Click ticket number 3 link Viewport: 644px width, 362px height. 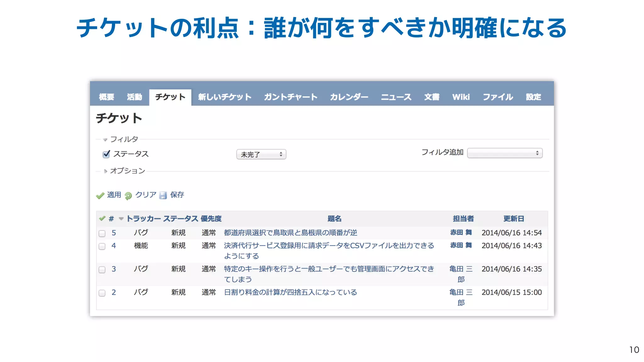[x=114, y=269]
